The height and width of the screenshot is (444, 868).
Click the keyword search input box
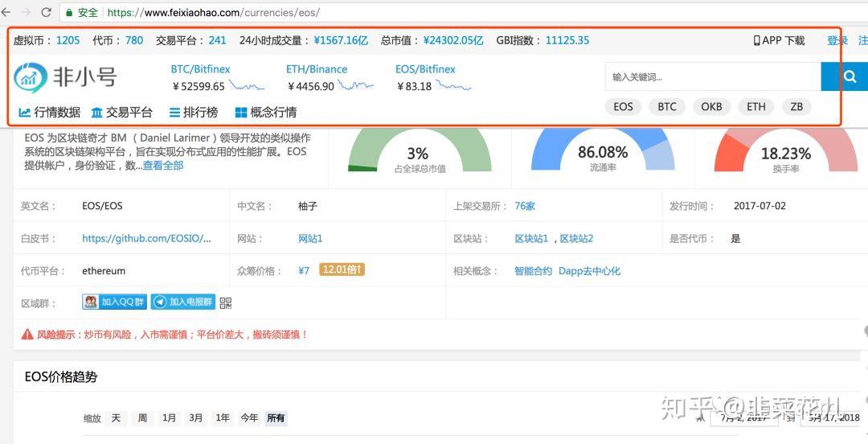point(712,76)
